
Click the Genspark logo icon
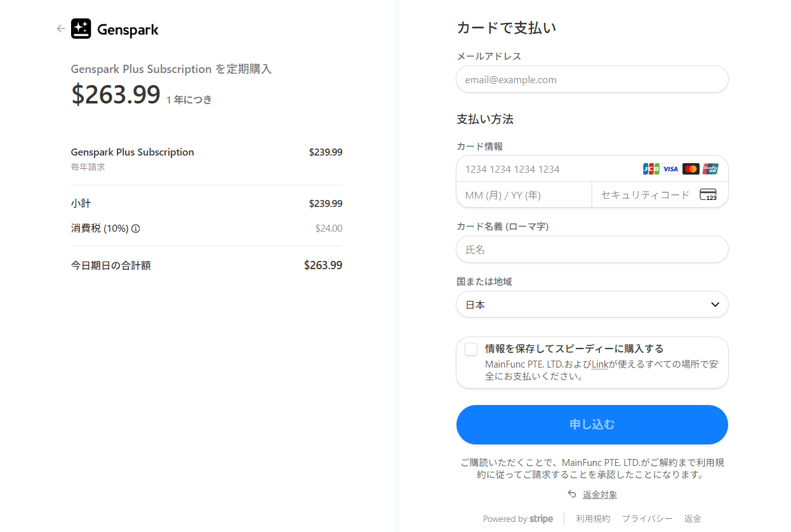[x=81, y=29]
